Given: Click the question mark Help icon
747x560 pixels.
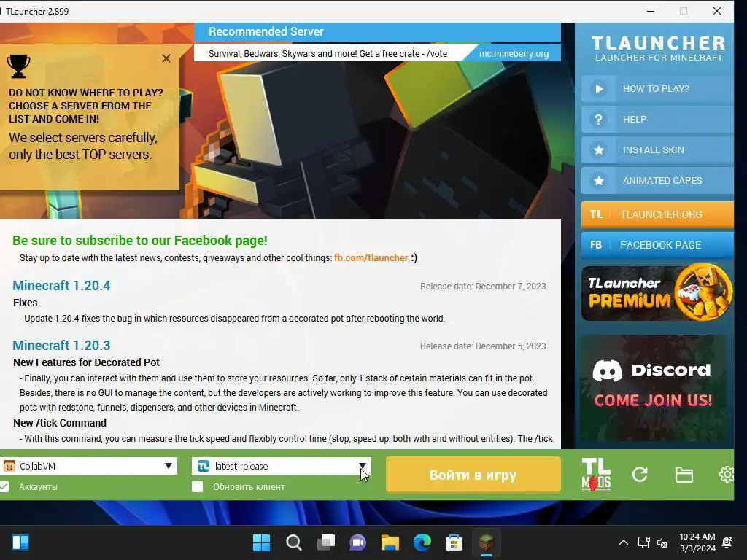Looking at the screenshot, I should pos(599,119).
